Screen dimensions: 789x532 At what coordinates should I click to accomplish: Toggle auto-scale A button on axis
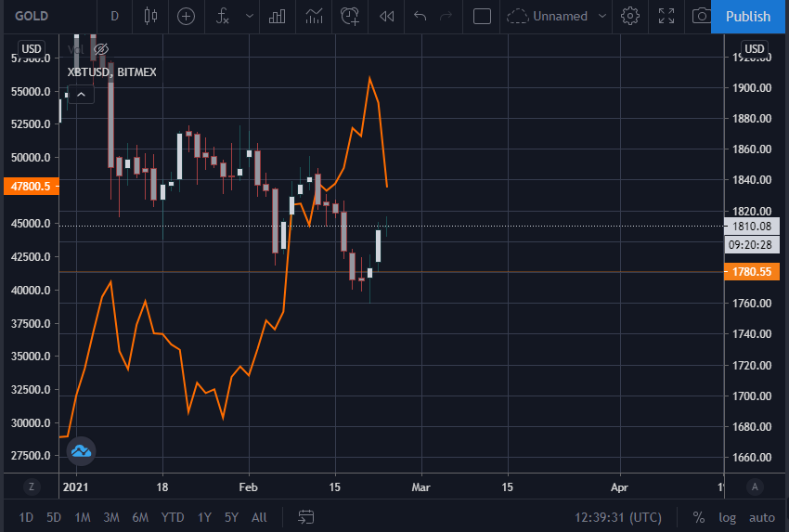(755, 487)
